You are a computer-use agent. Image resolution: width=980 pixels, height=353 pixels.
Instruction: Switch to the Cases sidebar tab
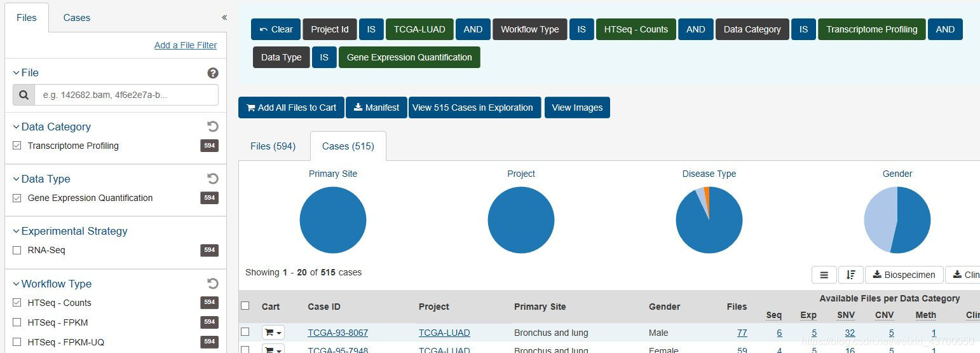[77, 18]
